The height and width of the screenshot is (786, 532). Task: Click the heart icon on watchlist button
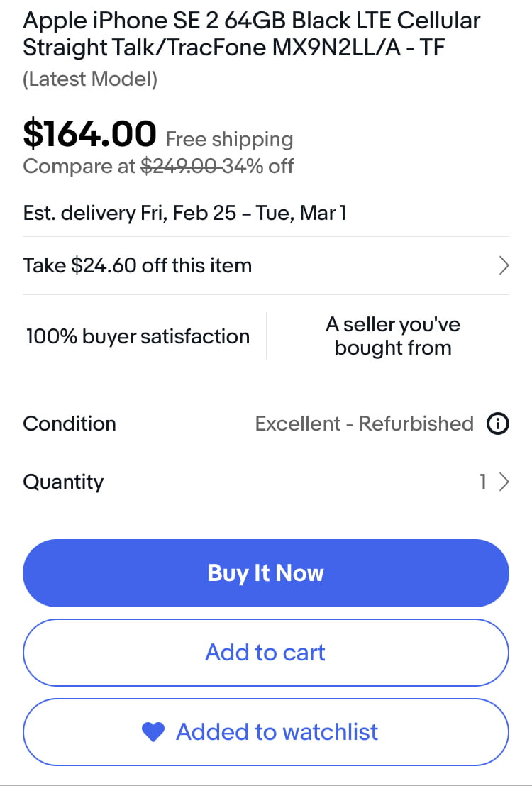(x=153, y=732)
